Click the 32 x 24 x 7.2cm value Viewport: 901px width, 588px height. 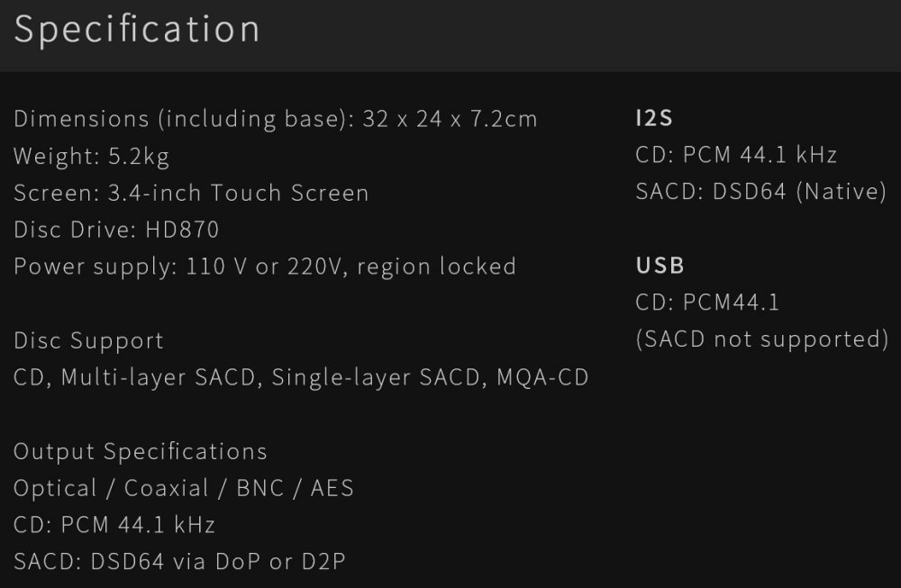click(450, 119)
